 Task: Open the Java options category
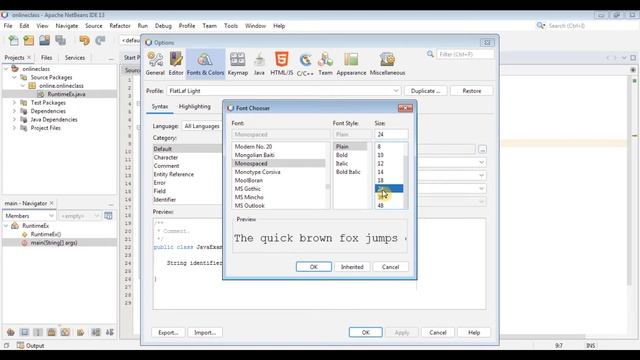pyautogui.click(x=259, y=64)
